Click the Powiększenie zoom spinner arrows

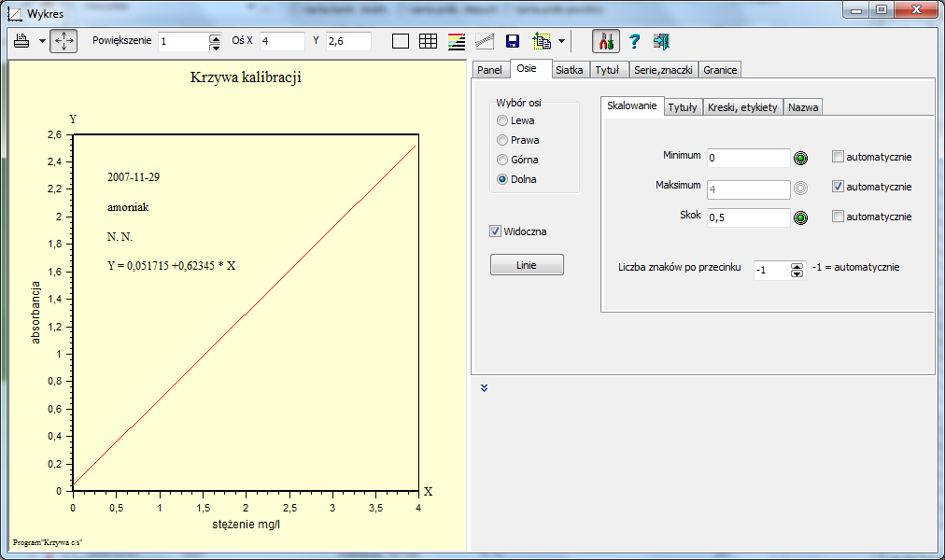tap(215, 42)
